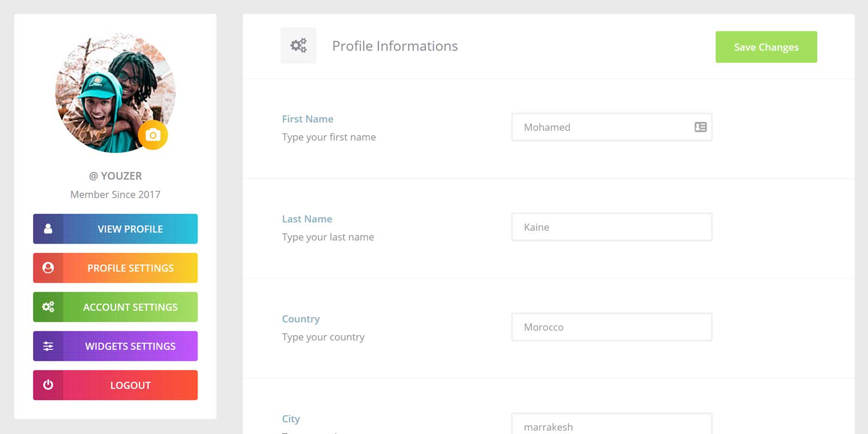Click into the Last Name field

coord(611,227)
